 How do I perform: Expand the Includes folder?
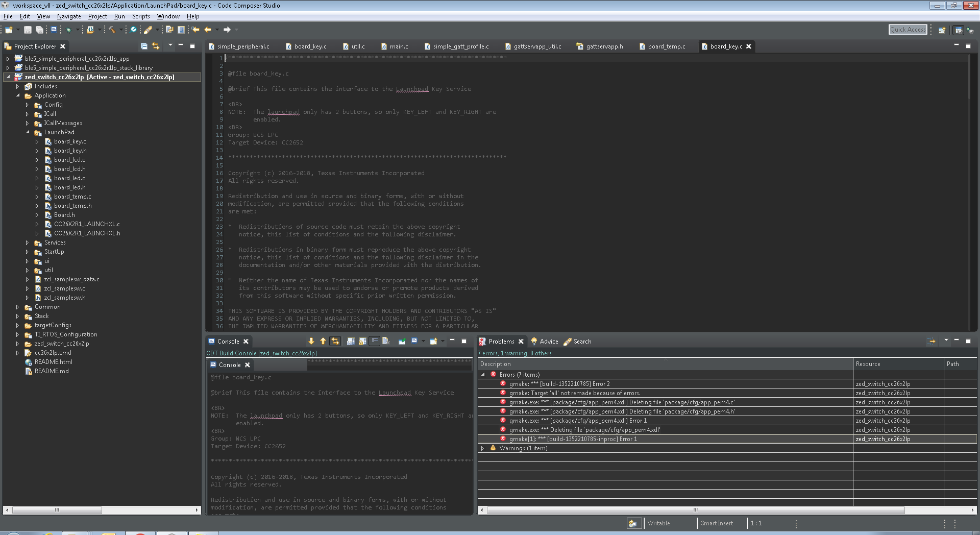click(18, 86)
